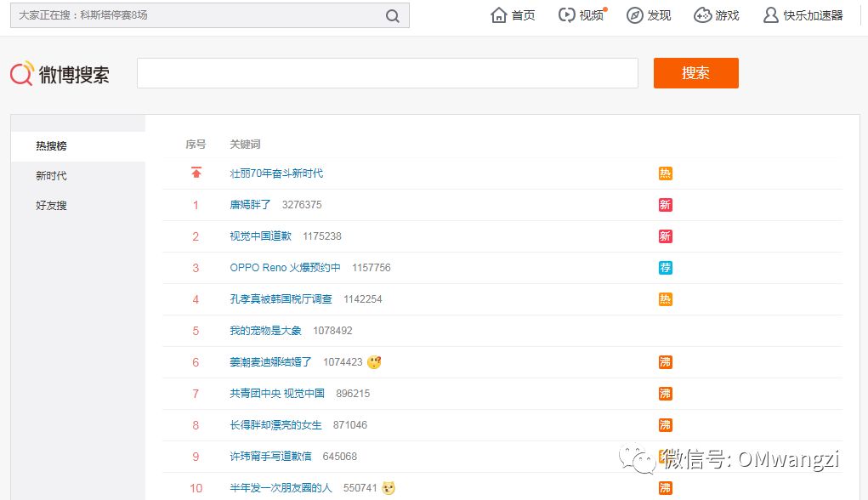Click the count 1078492

[x=332, y=331]
